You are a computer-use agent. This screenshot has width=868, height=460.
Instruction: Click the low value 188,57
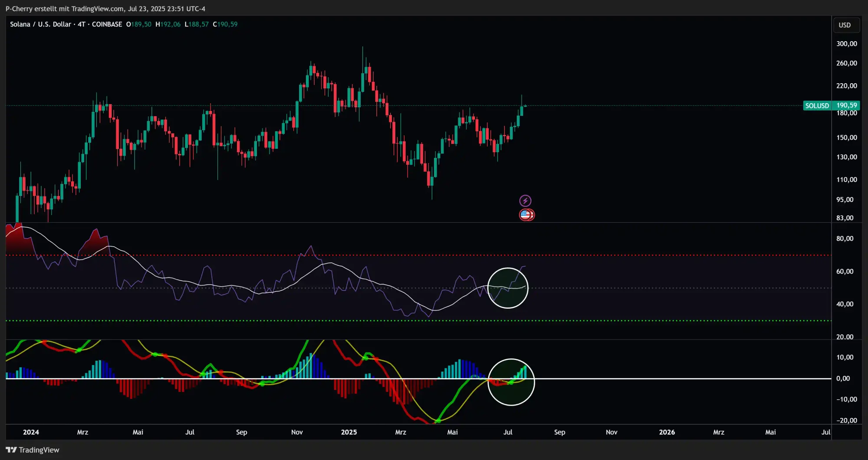[198, 24]
